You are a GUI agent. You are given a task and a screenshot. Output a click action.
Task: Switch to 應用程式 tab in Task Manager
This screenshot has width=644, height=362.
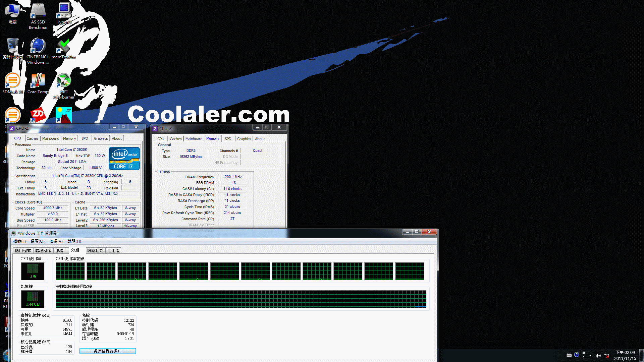point(23,250)
